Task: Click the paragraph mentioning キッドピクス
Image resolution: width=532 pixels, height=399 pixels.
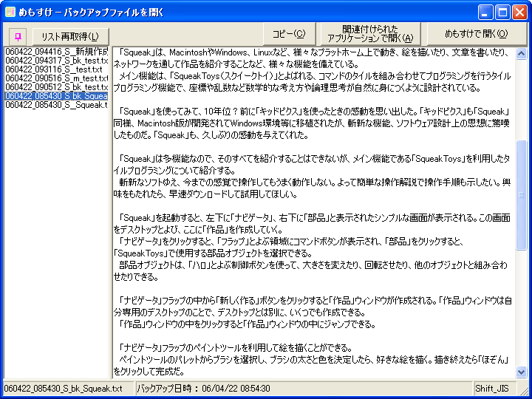Action: 312,123
